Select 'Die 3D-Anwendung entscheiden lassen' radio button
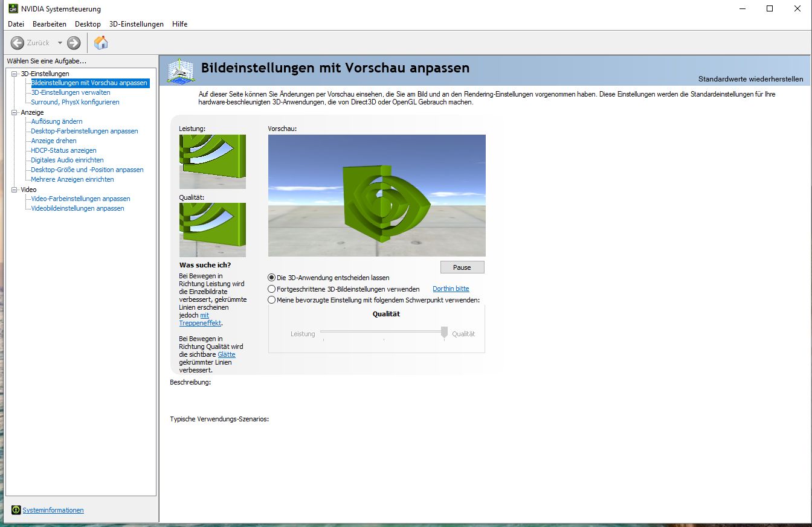Viewport: 812px width, 527px height. tap(271, 278)
